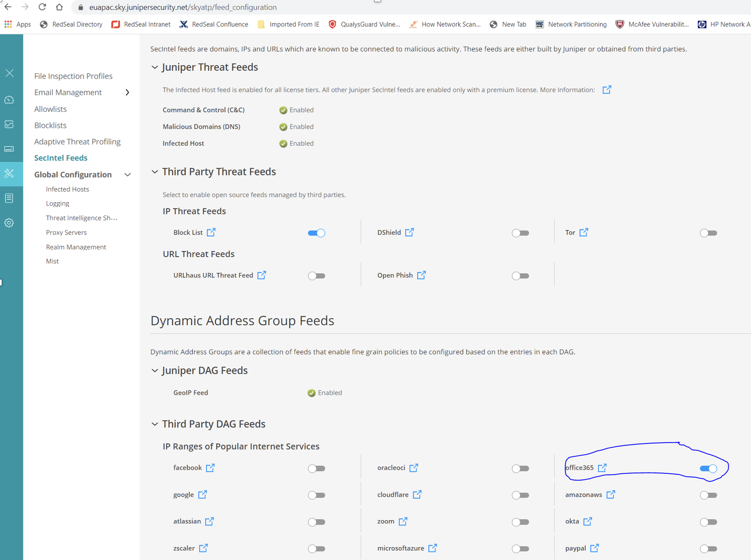Viewport: 751px width, 560px height.
Task: Open zoom feed external link icon
Action: click(x=403, y=521)
